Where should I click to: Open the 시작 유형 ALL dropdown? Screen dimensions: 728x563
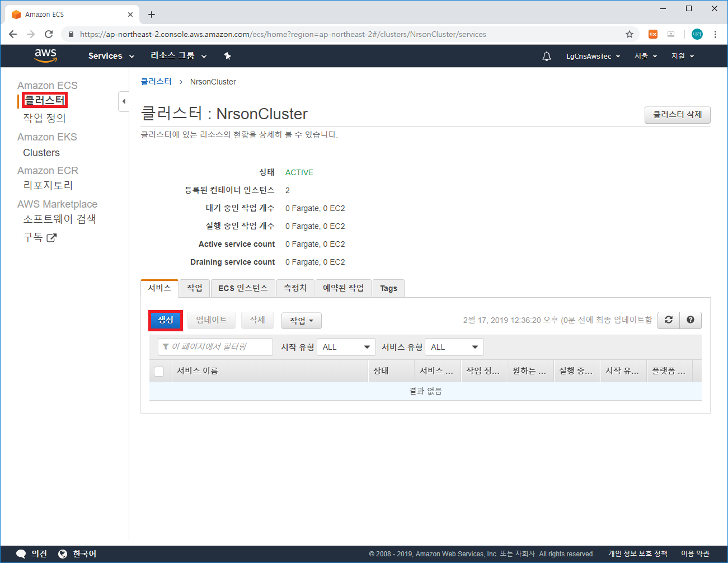click(346, 347)
